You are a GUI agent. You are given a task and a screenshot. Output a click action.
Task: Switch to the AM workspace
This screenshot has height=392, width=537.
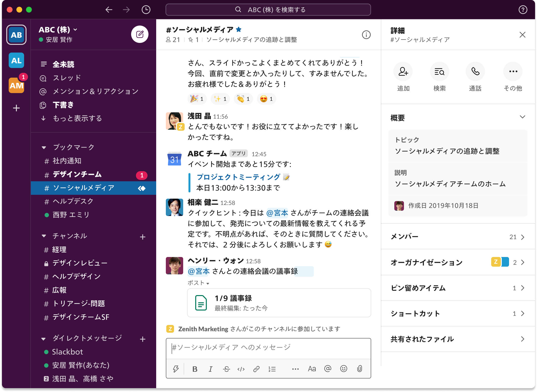16,85
